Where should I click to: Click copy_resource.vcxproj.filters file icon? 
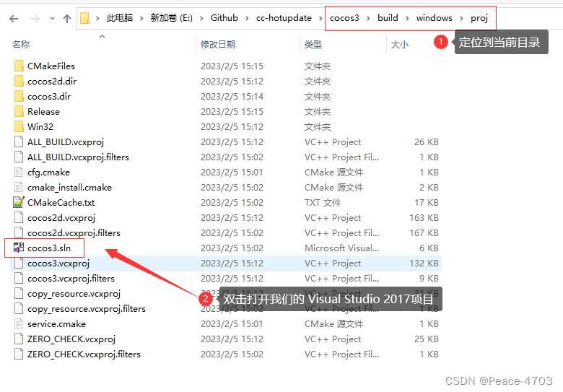tap(19, 309)
